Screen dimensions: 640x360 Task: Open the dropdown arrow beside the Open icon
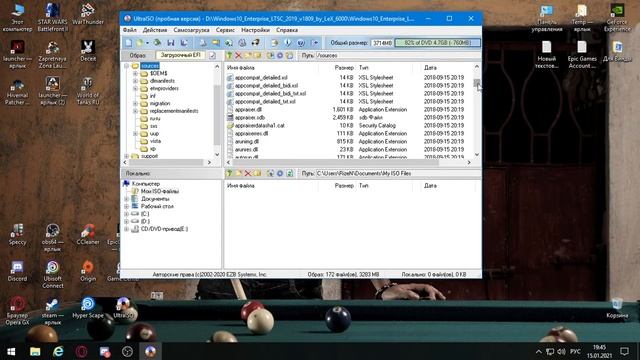tap(147, 43)
